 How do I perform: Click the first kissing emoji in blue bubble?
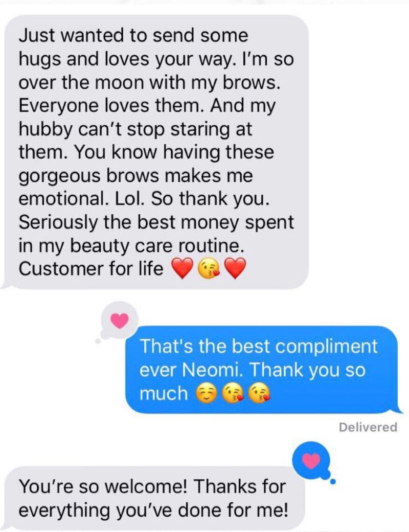pyautogui.click(x=233, y=394)
